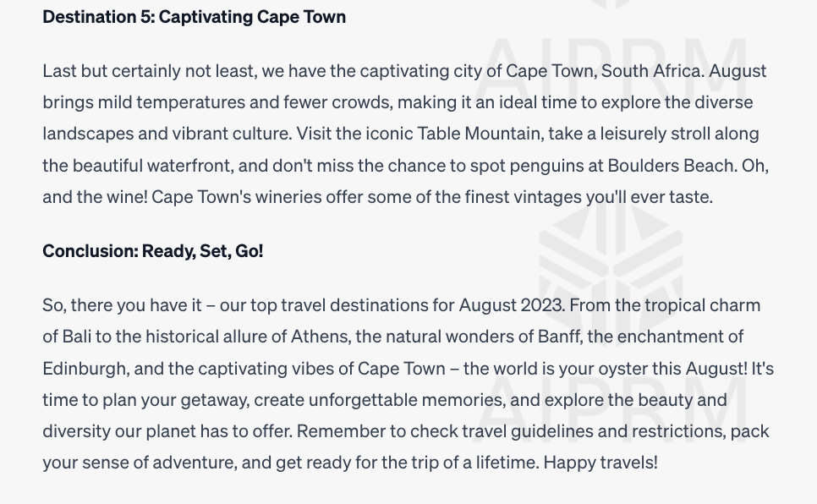The height and width of the screenshot is (504, 817).
Task: Click the words 'Boulders Beach'
Action: (671, 165)
